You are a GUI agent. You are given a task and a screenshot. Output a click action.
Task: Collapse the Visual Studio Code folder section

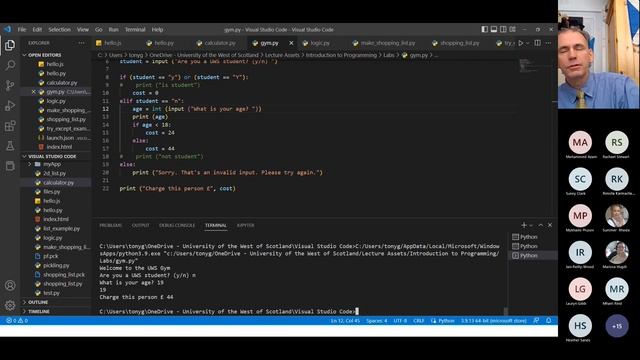pyautogui.click(x=24, y=156)
